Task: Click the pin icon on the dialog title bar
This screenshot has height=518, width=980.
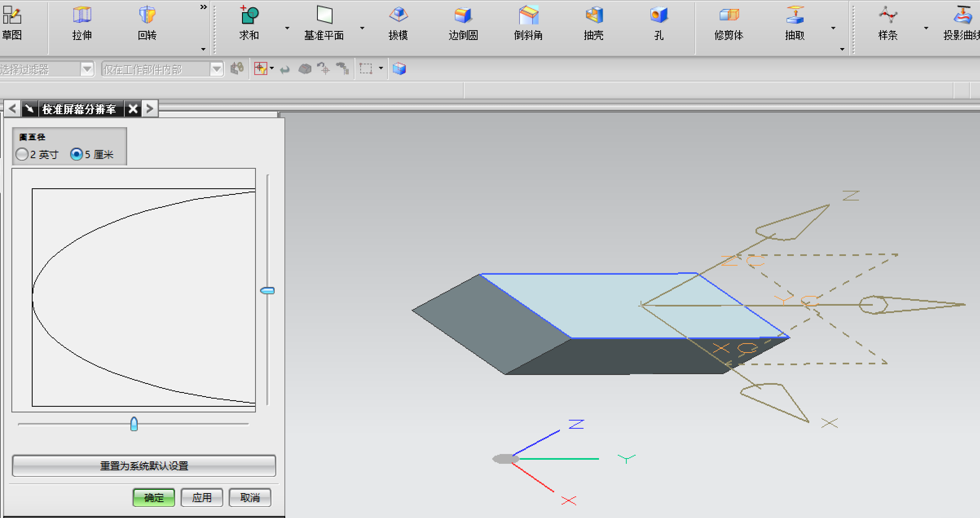Action: click(29, 109)
